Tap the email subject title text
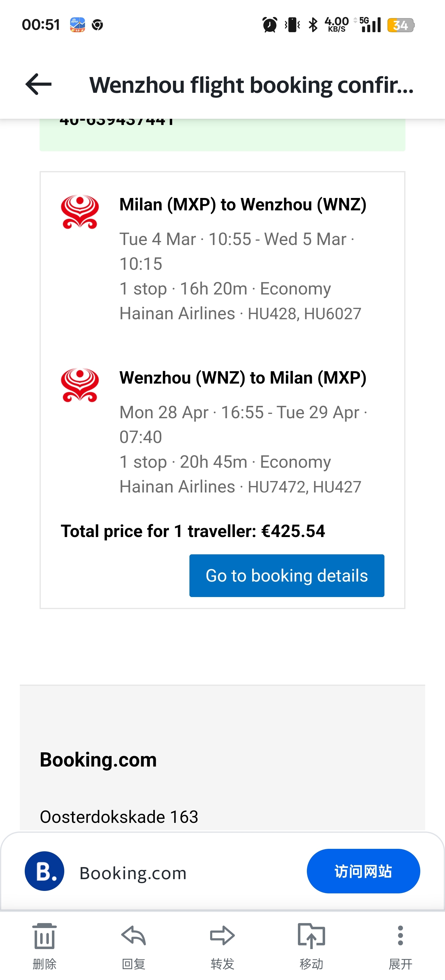The image size is (445, 980). coord(251,85)
